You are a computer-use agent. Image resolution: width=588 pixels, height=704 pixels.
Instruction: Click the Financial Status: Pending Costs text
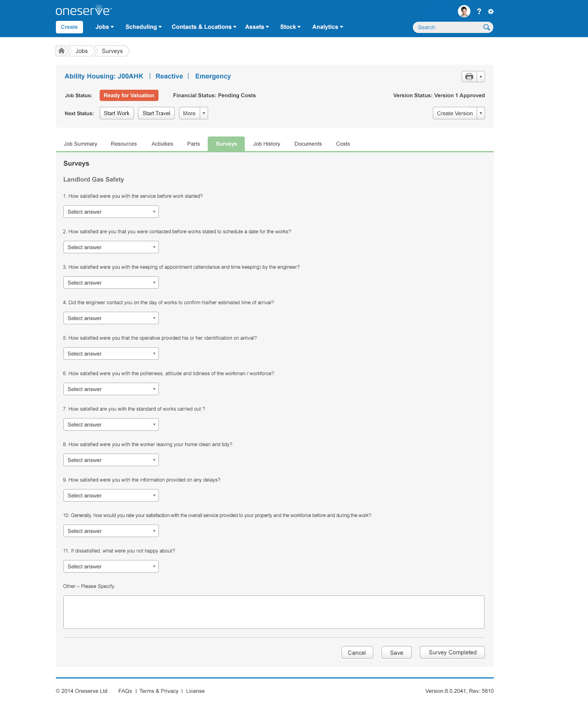pos(214,95)
